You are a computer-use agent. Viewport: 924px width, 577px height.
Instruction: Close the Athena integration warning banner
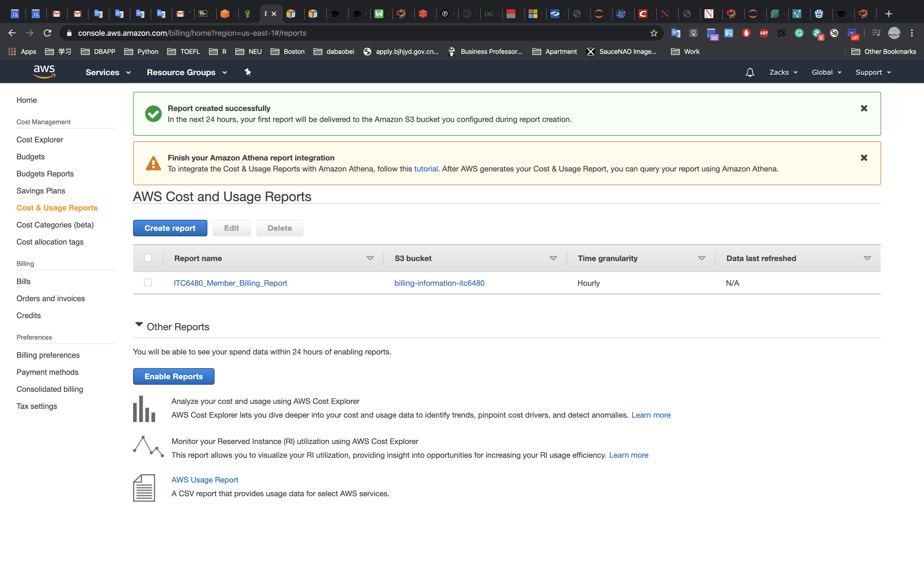[x=864, y=158]
